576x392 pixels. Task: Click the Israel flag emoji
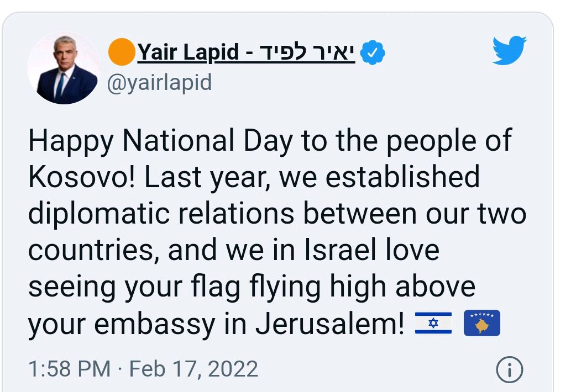[433, 324]
